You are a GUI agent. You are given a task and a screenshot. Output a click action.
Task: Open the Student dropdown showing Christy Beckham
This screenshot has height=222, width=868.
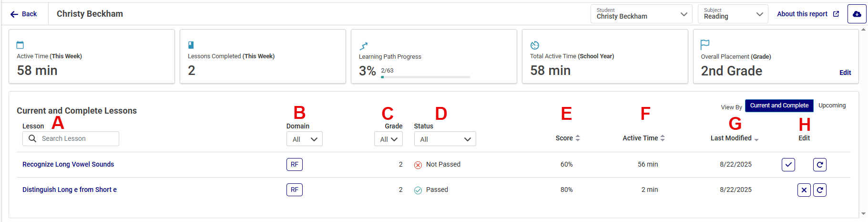pos(641,14)
